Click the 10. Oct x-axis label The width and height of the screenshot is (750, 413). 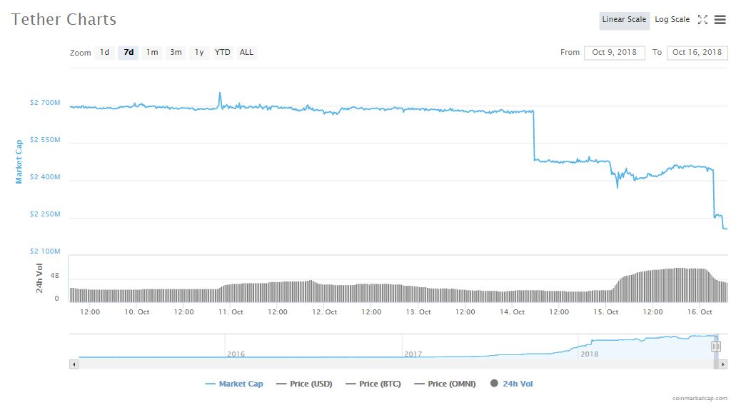tap(137, 312)
